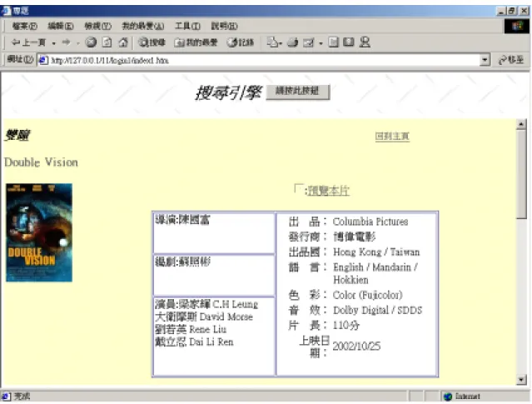Go back with the 上一頁 button
The image size is (532, 404).
click(x=28, y=42)
